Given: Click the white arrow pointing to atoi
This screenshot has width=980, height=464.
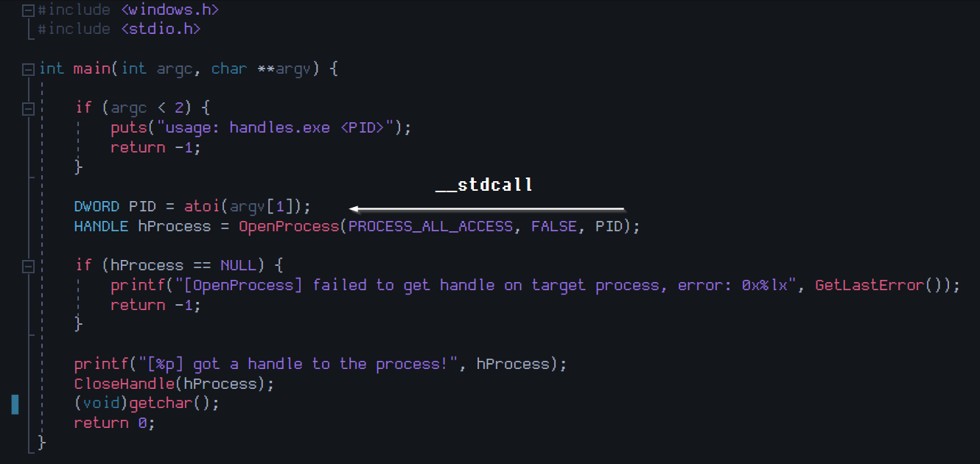Looking at the screenshot, I should [x=487, y=209].
